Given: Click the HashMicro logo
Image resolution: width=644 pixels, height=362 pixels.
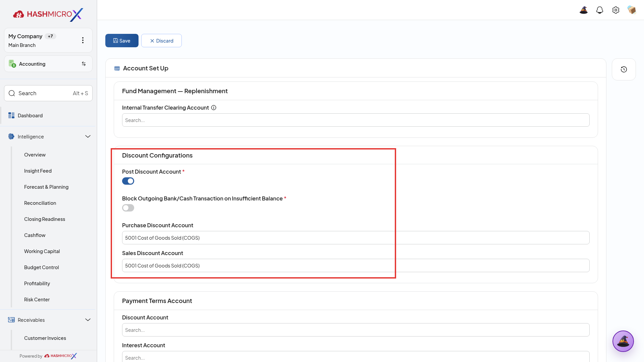Looking at the screenshot, I should (x=48, y=14).
